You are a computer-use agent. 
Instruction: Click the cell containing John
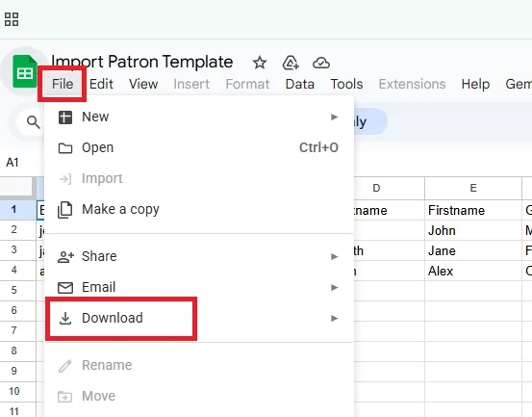pos(473,230)
